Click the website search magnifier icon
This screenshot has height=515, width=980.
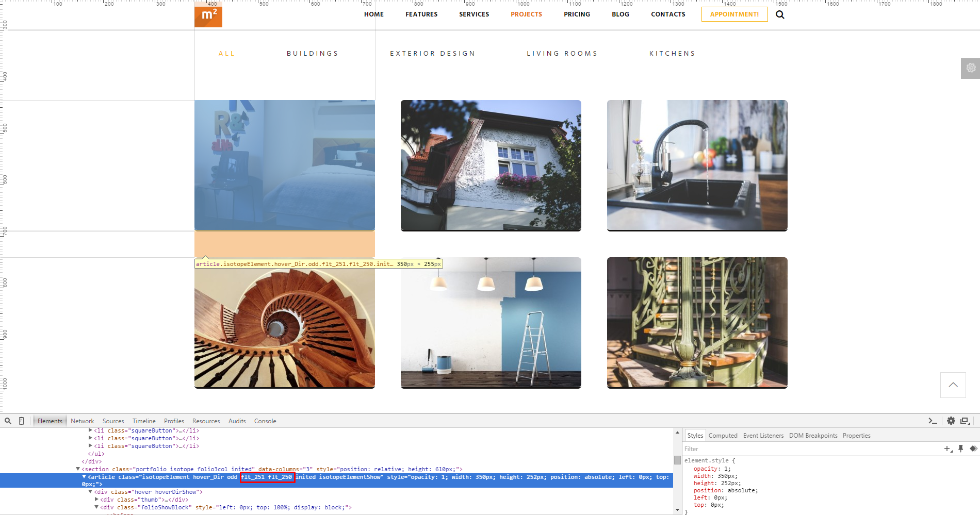[780, 14]
